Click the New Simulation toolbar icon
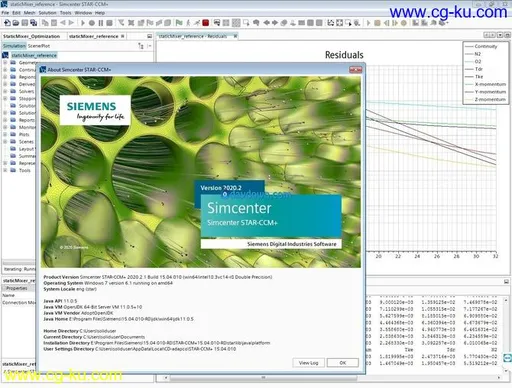Viewport: 512px width, 388px height. pyautogui.click(x=7, y=23)
